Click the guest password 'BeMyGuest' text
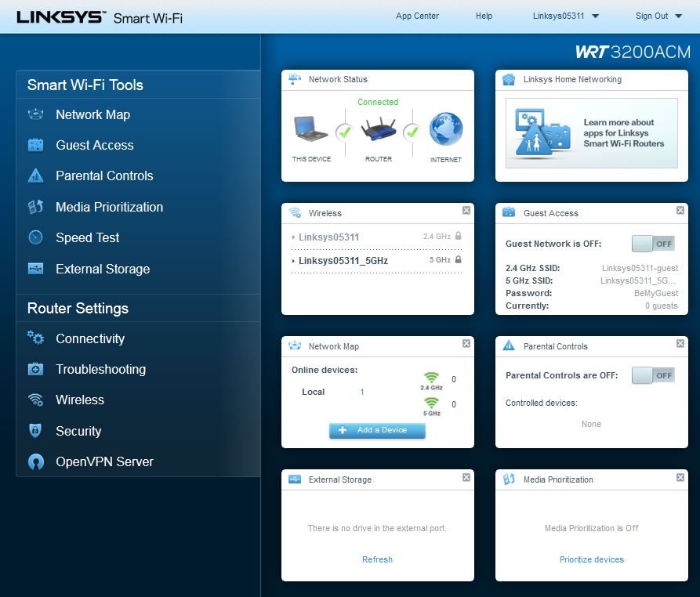Screen dimensions: 700x597 pyautogui.click(x=656, y=293)
